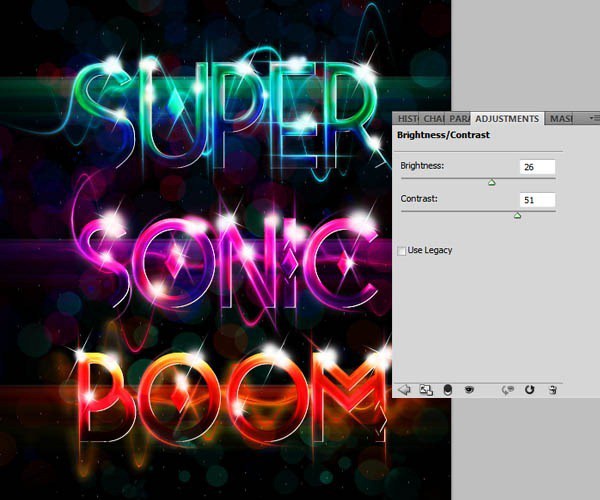The image size is (600, 500).
Task: Enable the Use Legacy checkbox
Action: (402, 250)
